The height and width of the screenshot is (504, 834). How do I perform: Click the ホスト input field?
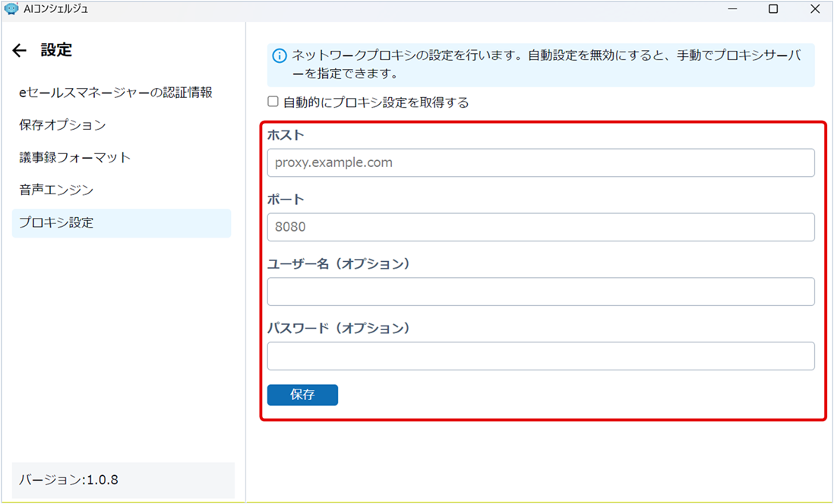(x=540, y=162)
